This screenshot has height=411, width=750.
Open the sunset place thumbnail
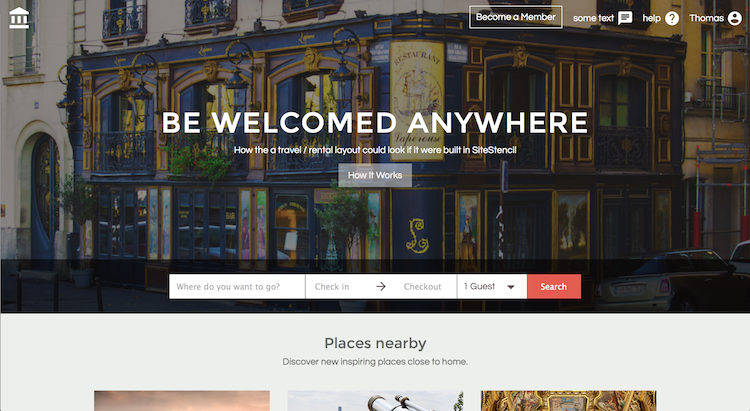click(182, 400)
